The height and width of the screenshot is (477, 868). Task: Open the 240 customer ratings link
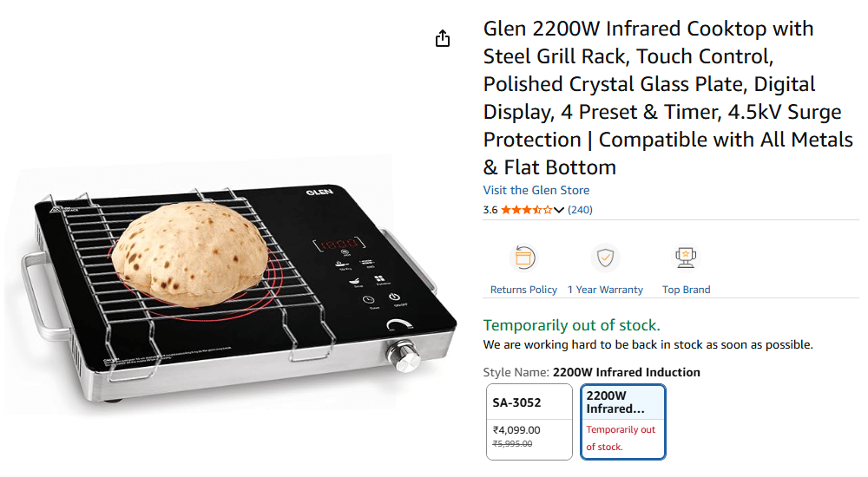[580, 210]
